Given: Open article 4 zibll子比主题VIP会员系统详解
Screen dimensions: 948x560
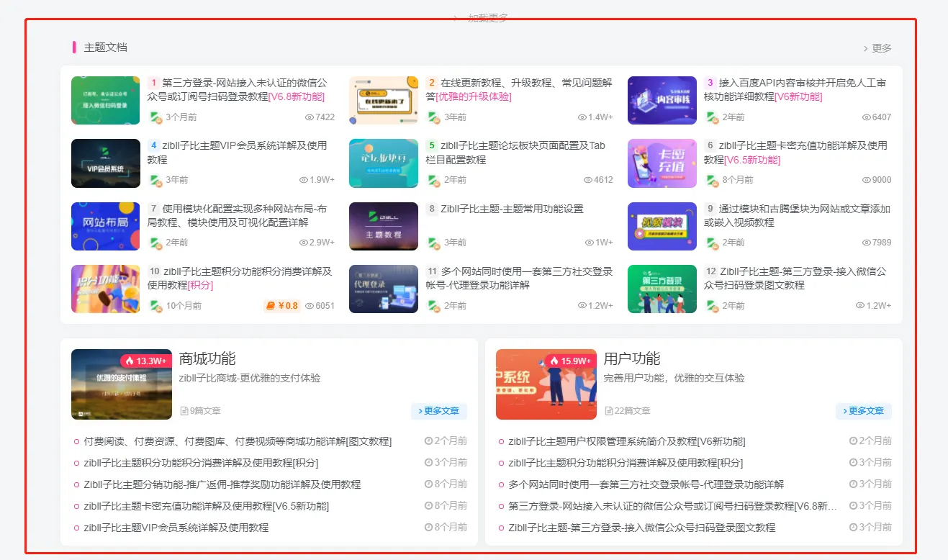Looking at the screenshot, I should pyautogui.click(x=238, y=153).
